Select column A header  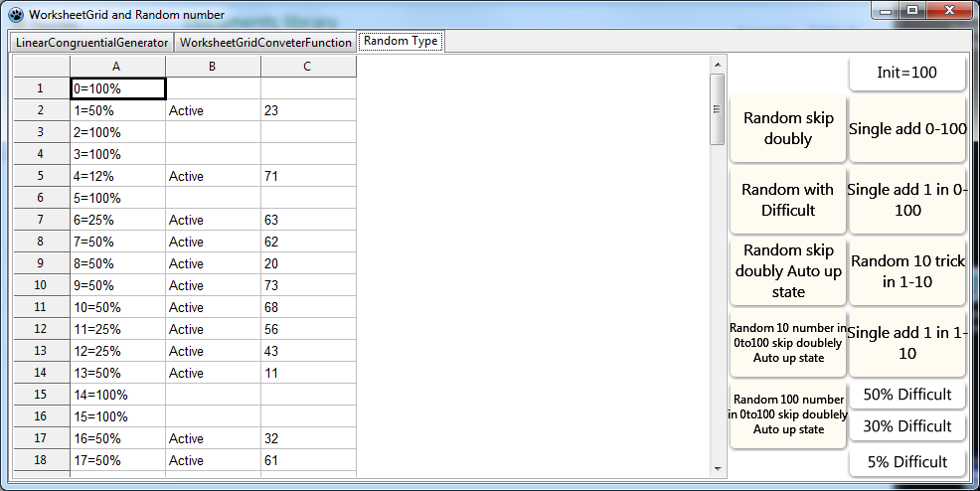click(117, 67)
